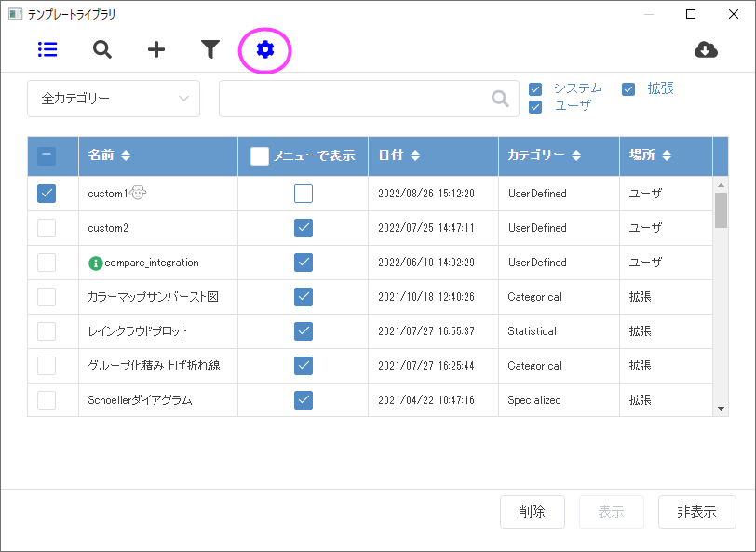Disable menu display for custom2
The height and width of the screenshot is (552, 756).
click(304, 228)
